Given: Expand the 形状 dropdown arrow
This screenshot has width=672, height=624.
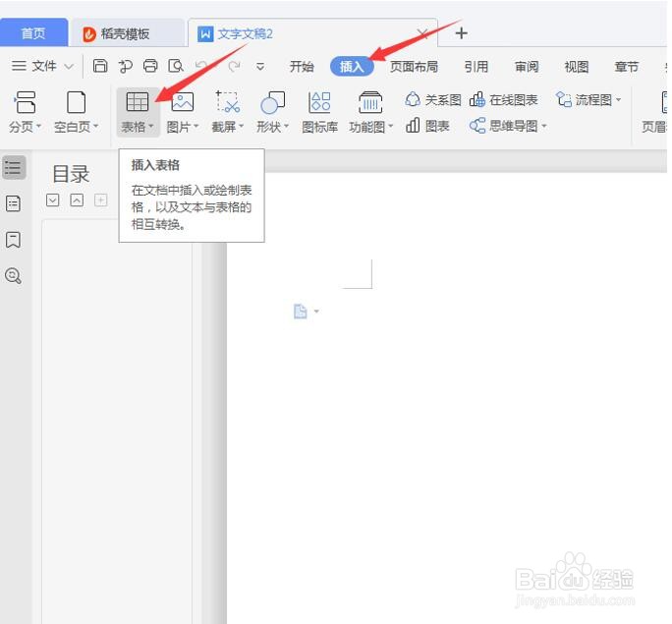Looking at the screenshot, I should tap(286, 126).
